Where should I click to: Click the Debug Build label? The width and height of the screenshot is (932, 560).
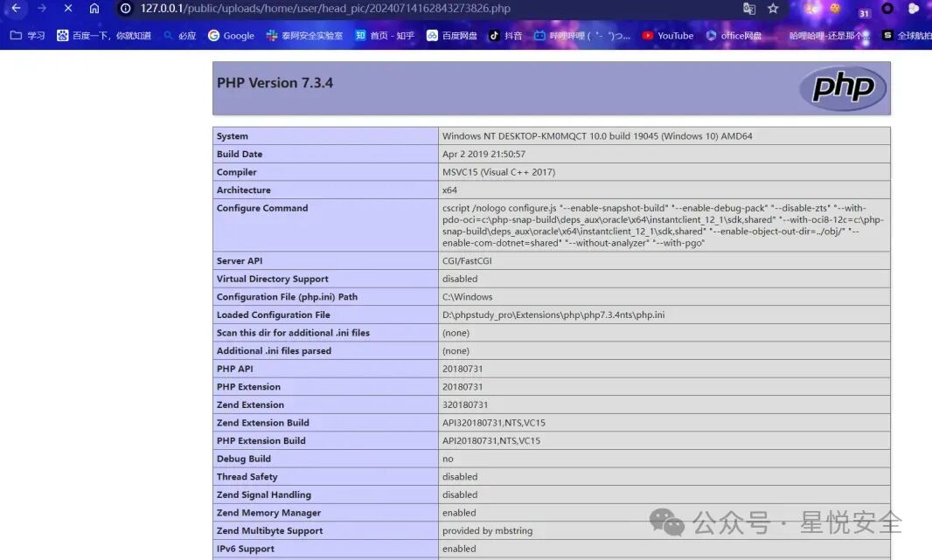(244, 459)
